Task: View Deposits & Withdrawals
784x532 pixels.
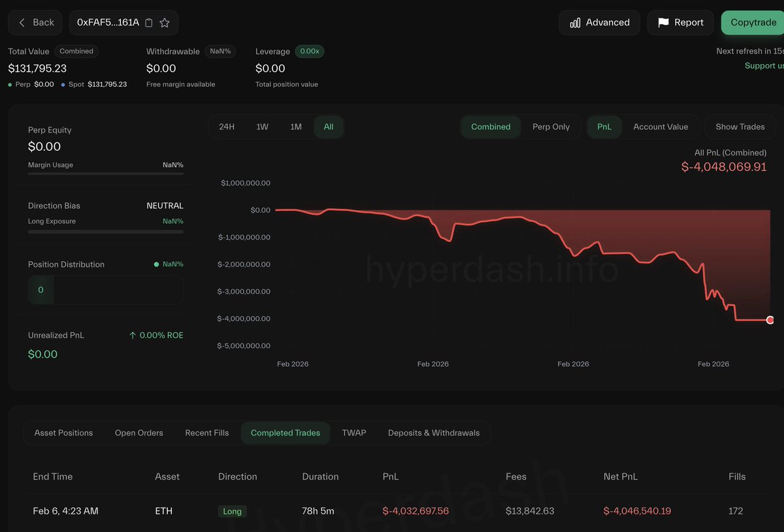Action: (x=433, y=432)
